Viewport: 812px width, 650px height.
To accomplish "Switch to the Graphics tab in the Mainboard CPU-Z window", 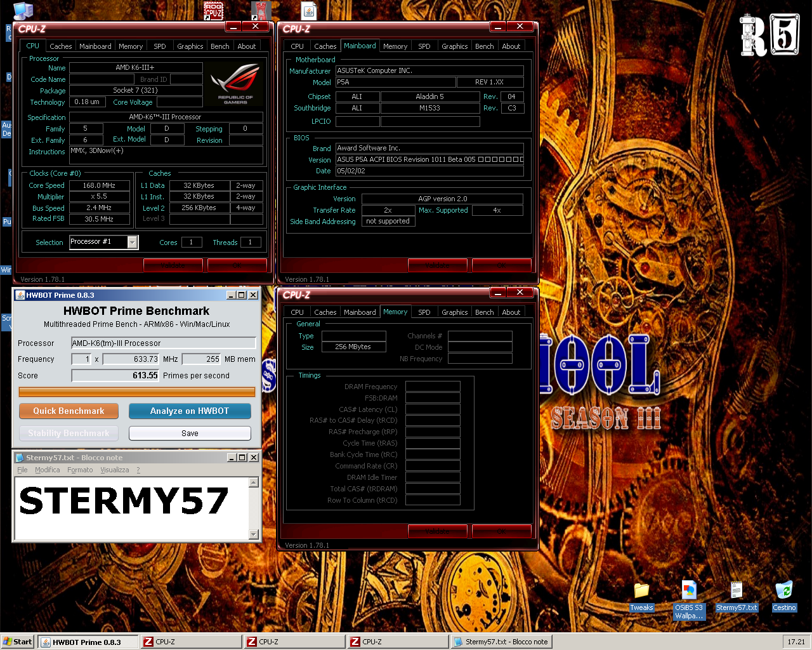I will pos(455,46).
